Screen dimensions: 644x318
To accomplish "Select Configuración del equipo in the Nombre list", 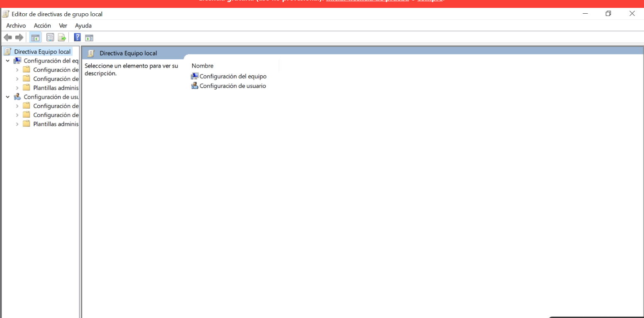I will 233,76.
